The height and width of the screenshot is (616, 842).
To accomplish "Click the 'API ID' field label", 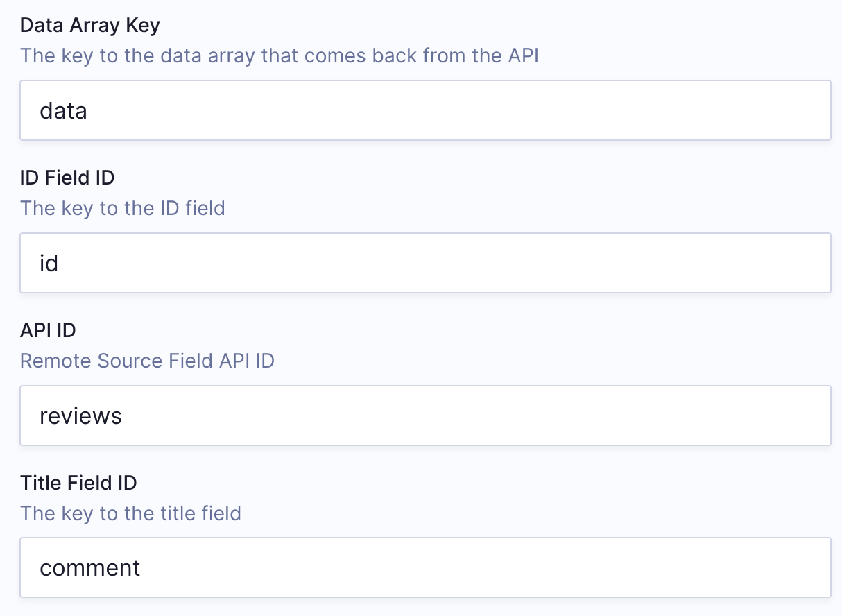I will (x=48, y=330).
